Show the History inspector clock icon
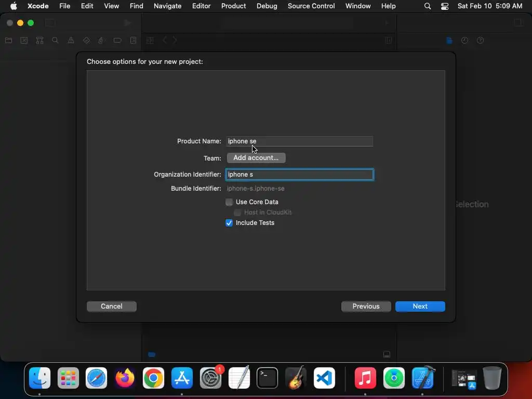The image size is (532, 399). (x=464, y=41)
